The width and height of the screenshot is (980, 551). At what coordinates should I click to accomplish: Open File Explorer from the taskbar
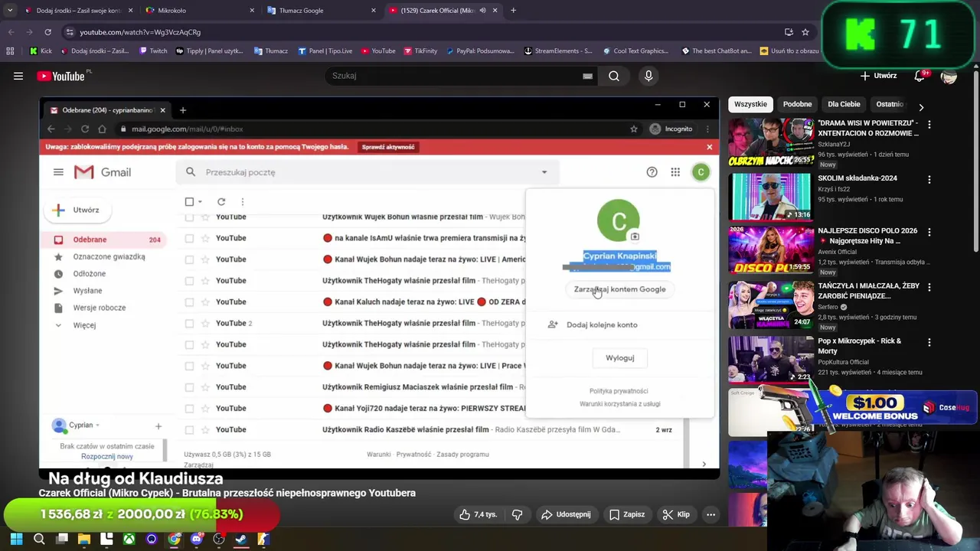tap(84, 539)
